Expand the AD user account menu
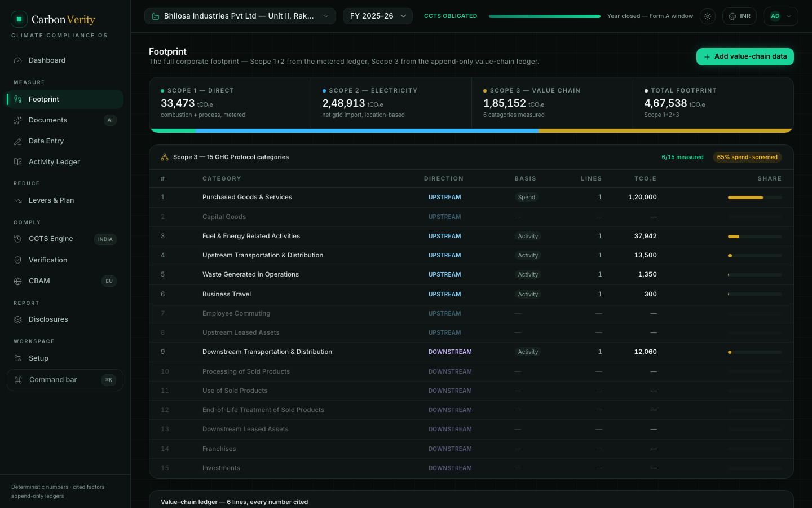The width and height of the screenshot is (812, 508). [x=781, y=16]
